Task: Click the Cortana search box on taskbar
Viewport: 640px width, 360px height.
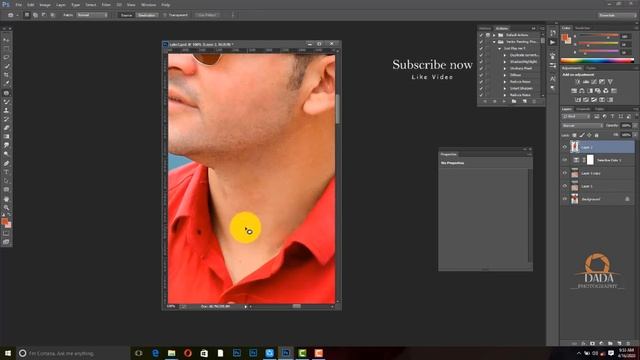Action: 73,353
